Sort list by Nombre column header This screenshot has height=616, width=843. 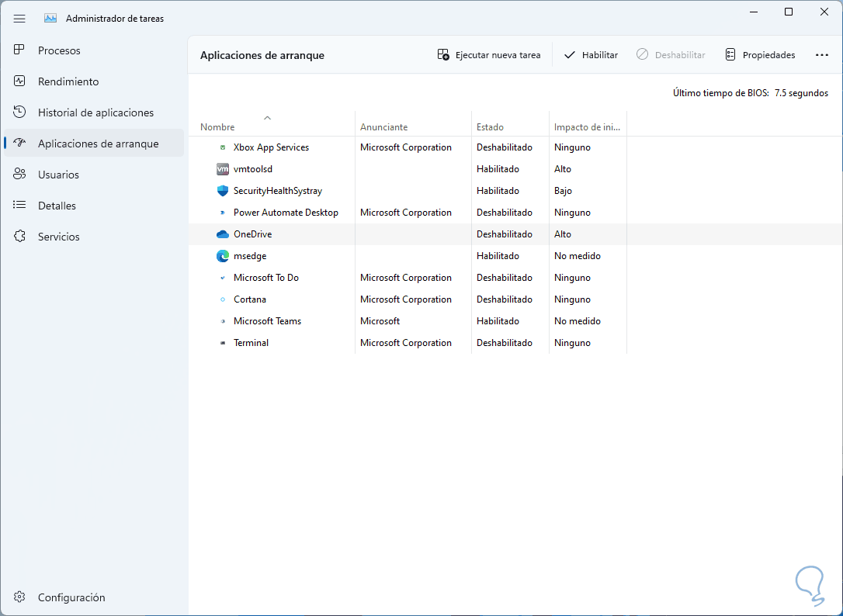pos(217,126)
